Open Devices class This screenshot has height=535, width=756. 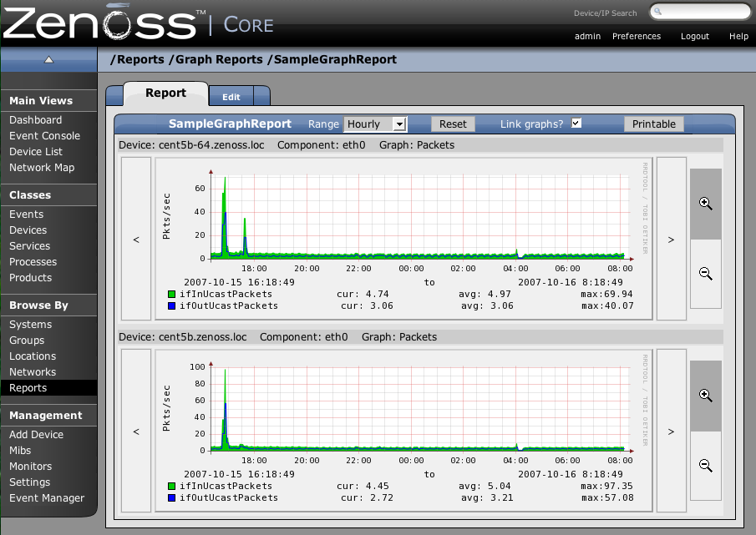pos(28,230)
